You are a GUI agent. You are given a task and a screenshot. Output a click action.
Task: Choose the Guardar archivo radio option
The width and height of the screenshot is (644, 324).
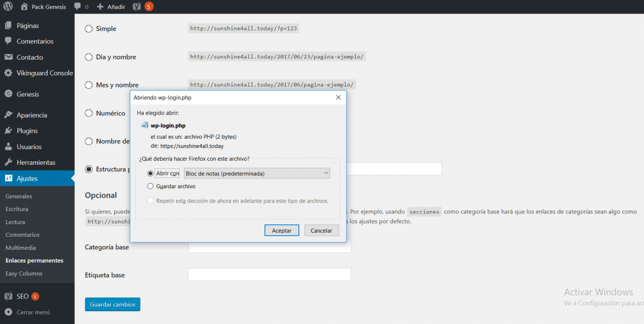(x=150, y=186)
